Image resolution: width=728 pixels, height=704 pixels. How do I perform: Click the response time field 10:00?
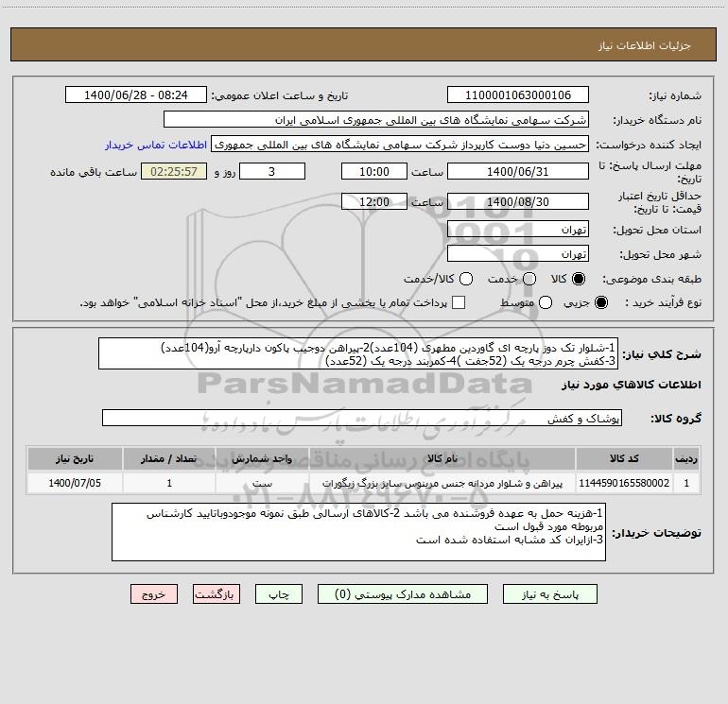click(x=374, y=171)
